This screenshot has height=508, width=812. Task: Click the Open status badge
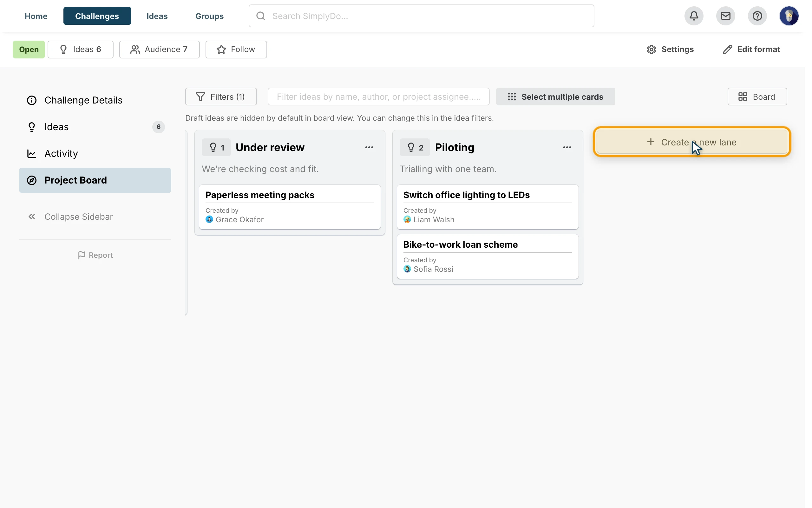click(29, 50)
